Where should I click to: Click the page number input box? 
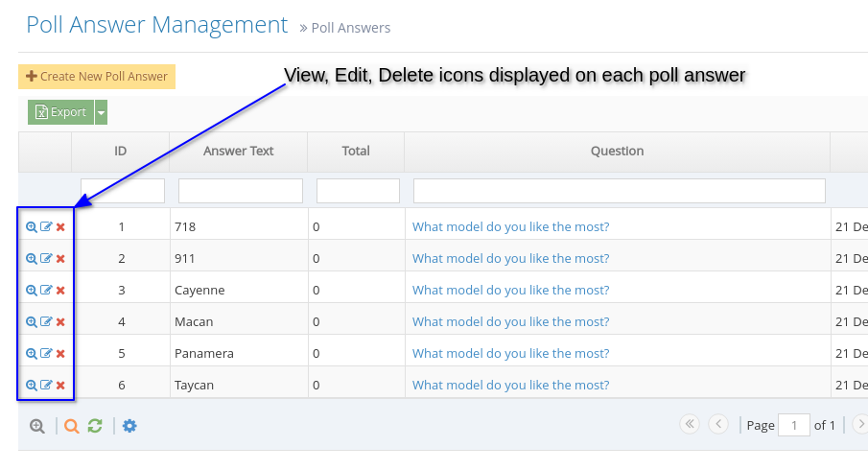point(794,425)
